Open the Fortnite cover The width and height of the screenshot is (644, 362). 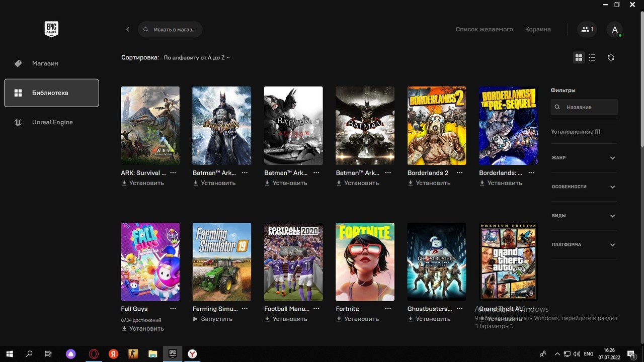365,261
